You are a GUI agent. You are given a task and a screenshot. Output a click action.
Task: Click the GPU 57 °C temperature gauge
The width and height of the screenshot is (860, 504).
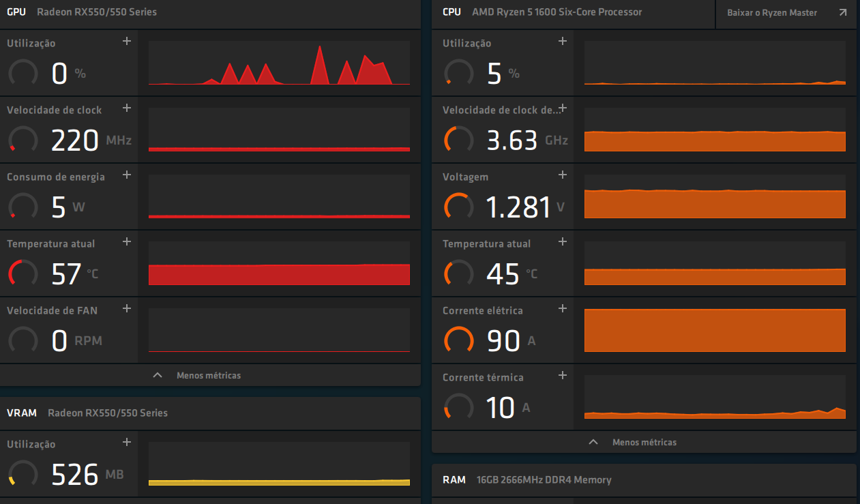tap(23, 273)
